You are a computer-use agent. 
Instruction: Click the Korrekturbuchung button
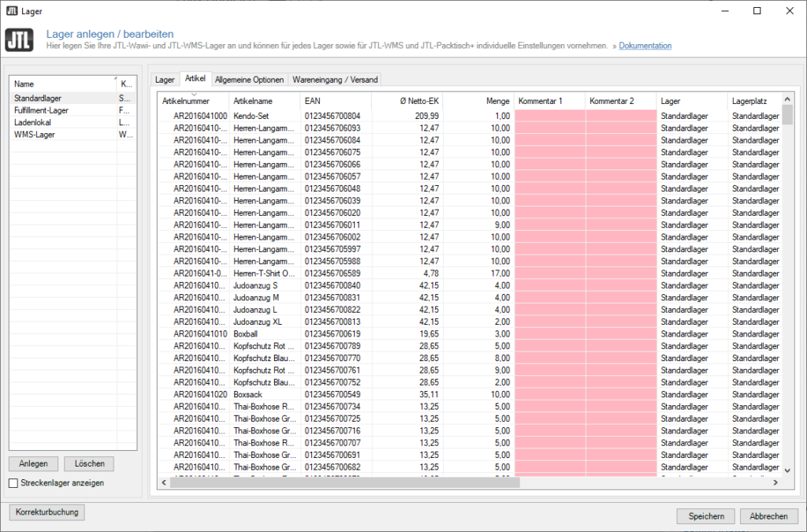(x=47, y=512)
